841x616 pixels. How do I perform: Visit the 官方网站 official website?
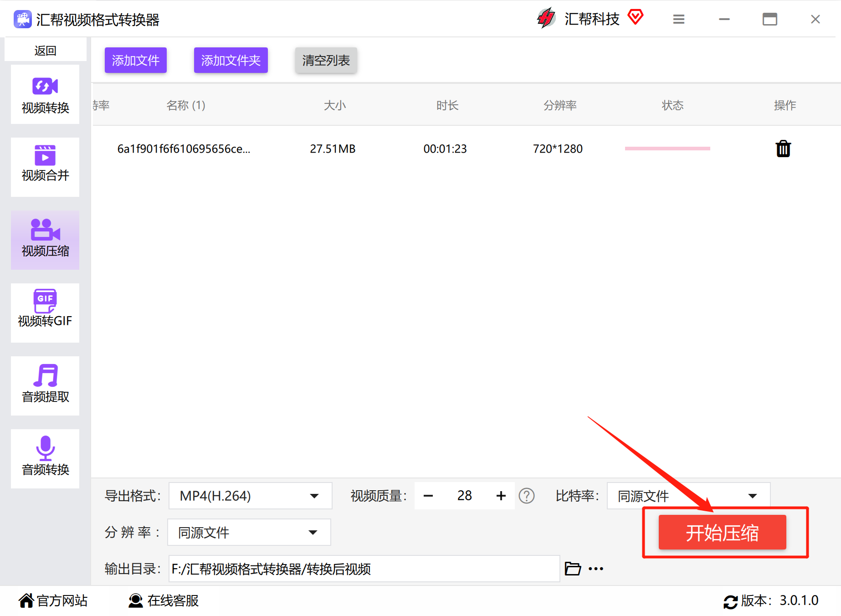[53, 601]
